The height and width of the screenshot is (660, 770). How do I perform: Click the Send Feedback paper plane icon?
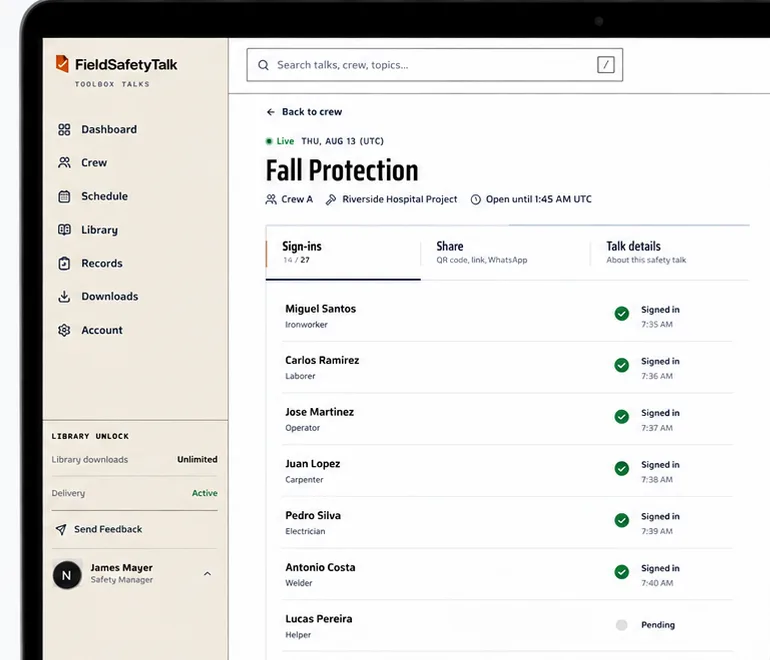[x=61, y=529]
